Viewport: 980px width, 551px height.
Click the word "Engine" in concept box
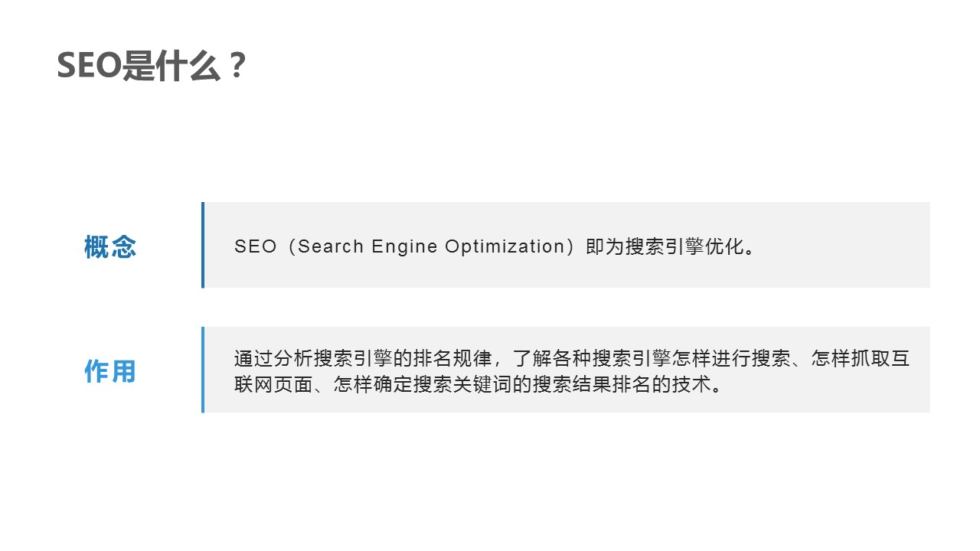tap(404, 247)
